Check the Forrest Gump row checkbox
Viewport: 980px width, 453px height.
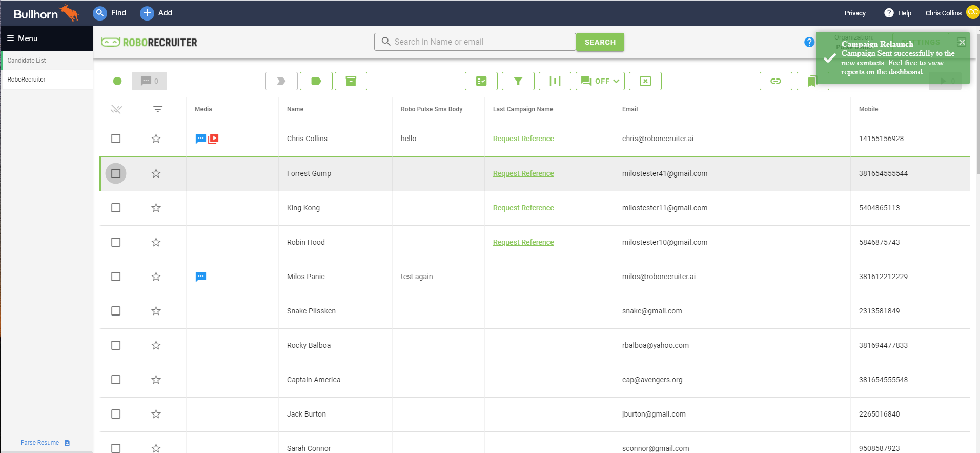click(116, 173)
